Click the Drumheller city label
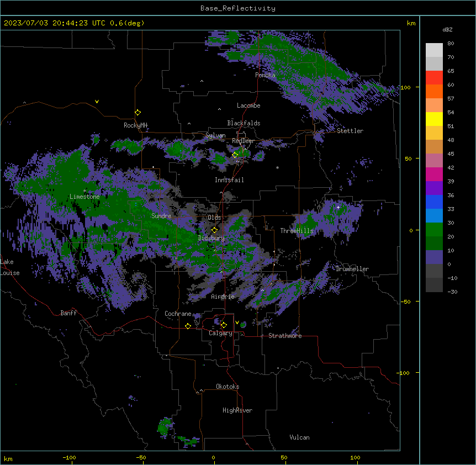The height and width of the screenshot is (465, 476). click(352, 269)
